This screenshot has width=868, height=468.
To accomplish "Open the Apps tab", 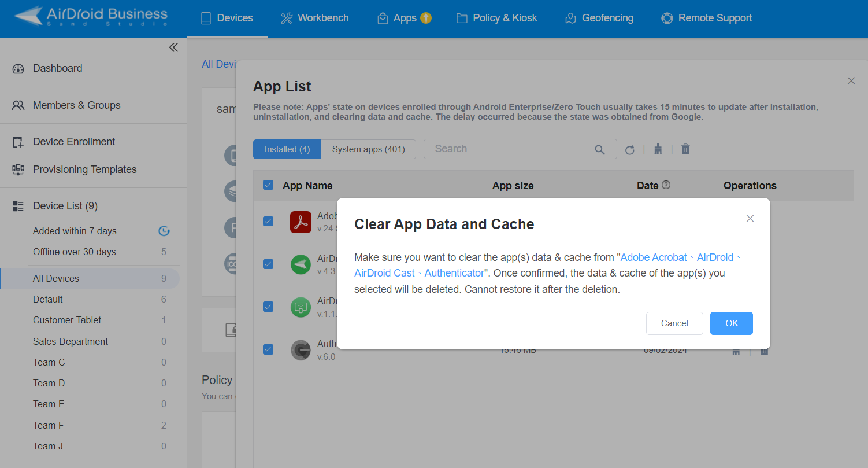I will pos(405,18).
